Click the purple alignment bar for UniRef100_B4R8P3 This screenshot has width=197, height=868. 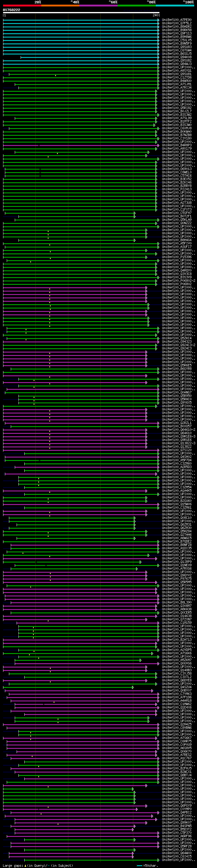point(81,145)
